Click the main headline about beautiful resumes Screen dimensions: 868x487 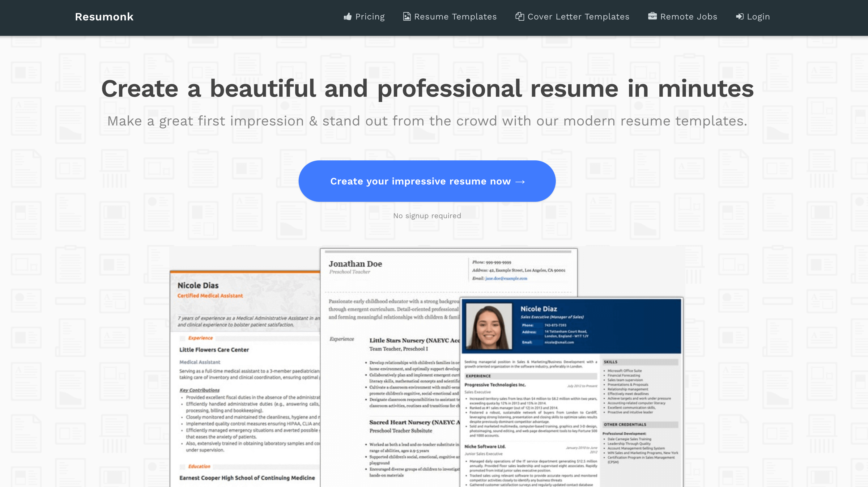(427, 89)
